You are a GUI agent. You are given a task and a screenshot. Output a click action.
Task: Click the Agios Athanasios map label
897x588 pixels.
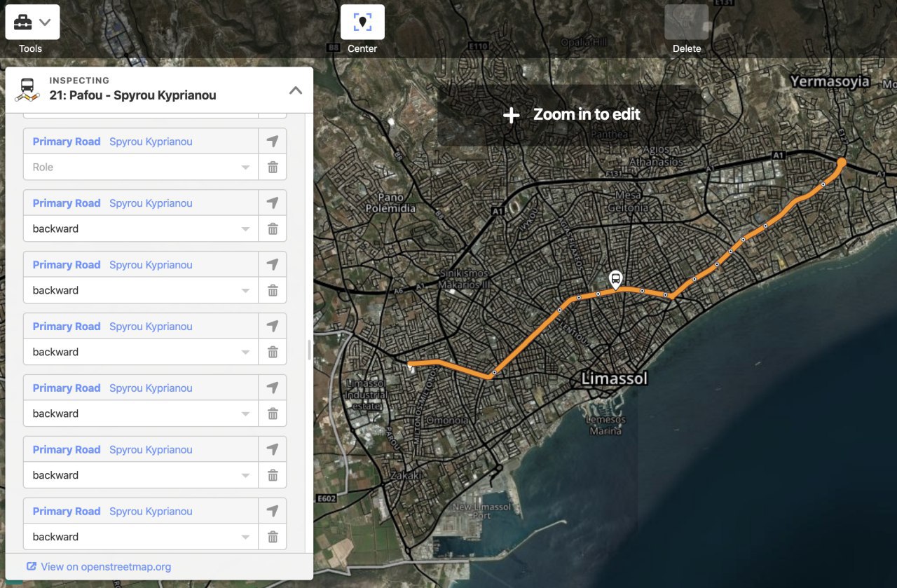[x=656, y=156]
